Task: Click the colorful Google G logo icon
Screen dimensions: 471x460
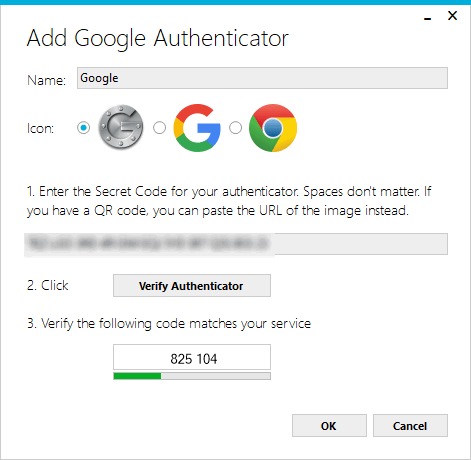Action: point(197,128)
